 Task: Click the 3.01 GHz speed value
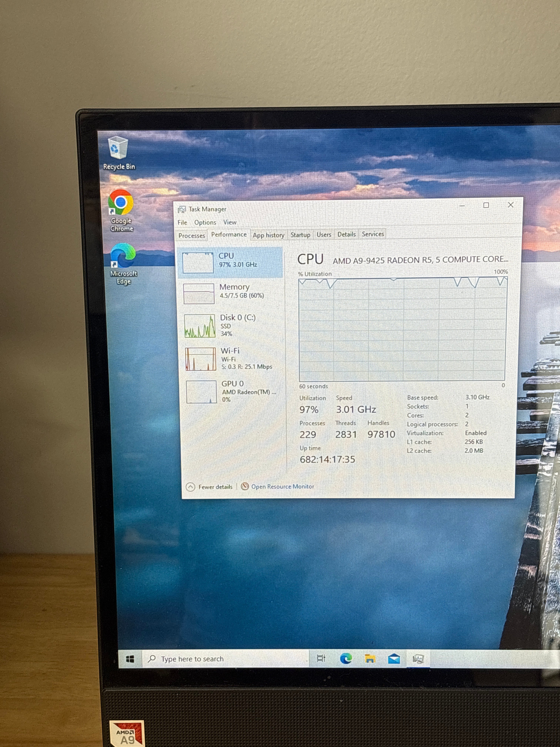click(x=356, y=409)
